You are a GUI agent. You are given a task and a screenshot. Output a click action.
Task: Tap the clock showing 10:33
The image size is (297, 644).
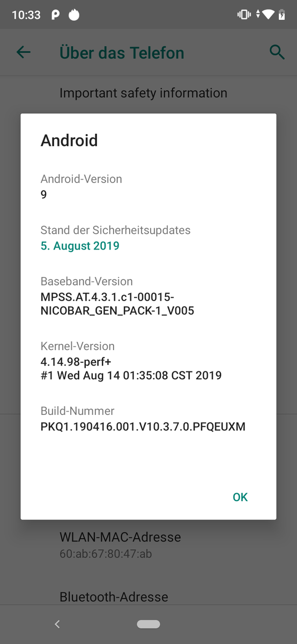(x=26, y=15)
